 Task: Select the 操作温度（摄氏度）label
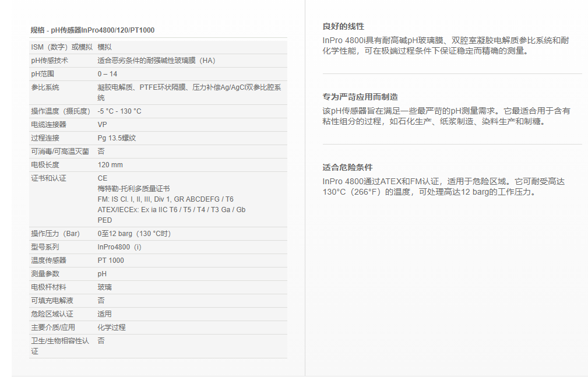coord(61,111)
